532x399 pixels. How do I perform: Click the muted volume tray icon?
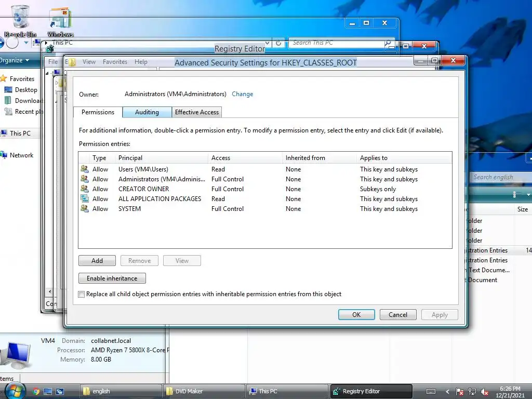coord(485,392)
